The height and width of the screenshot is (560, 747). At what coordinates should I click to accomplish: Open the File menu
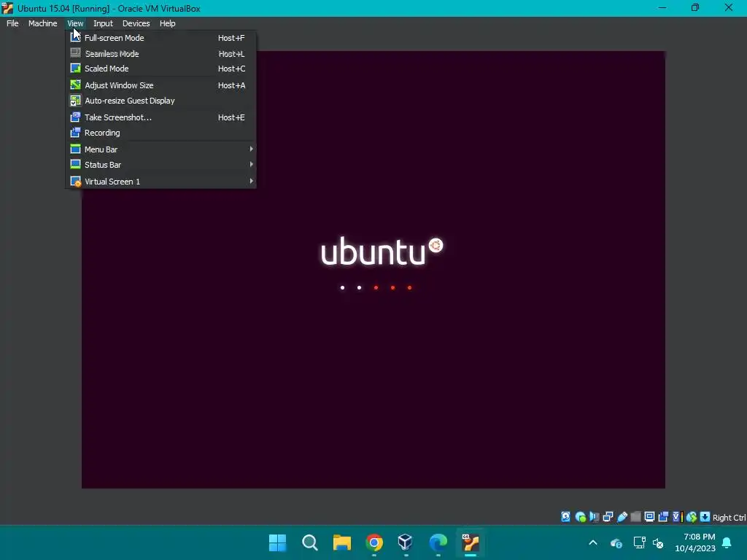[x=12, y=23]
